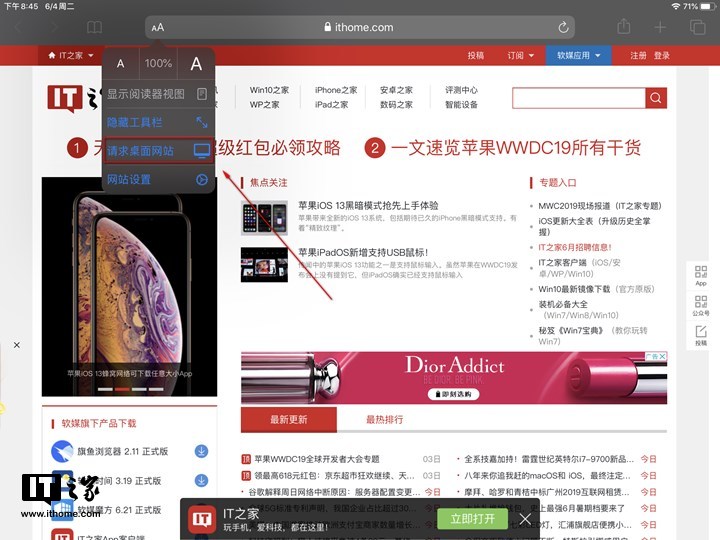Decrease text size with small A
The image size is (720, 540).
(120, 63)
